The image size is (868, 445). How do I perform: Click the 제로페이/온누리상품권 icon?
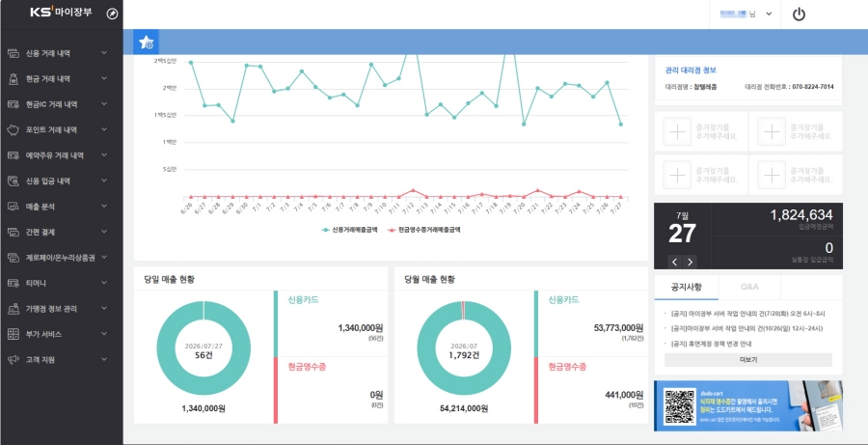[x=14, y=258]
